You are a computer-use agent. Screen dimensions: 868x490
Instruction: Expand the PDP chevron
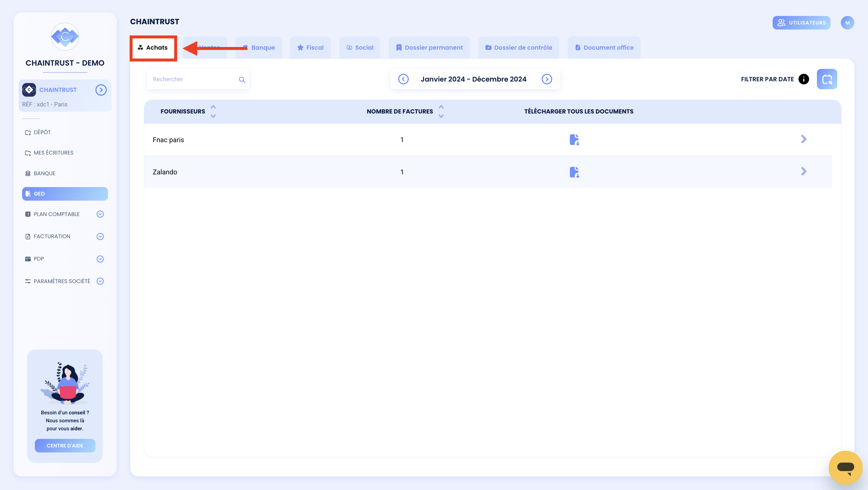(x=100, y=259)
